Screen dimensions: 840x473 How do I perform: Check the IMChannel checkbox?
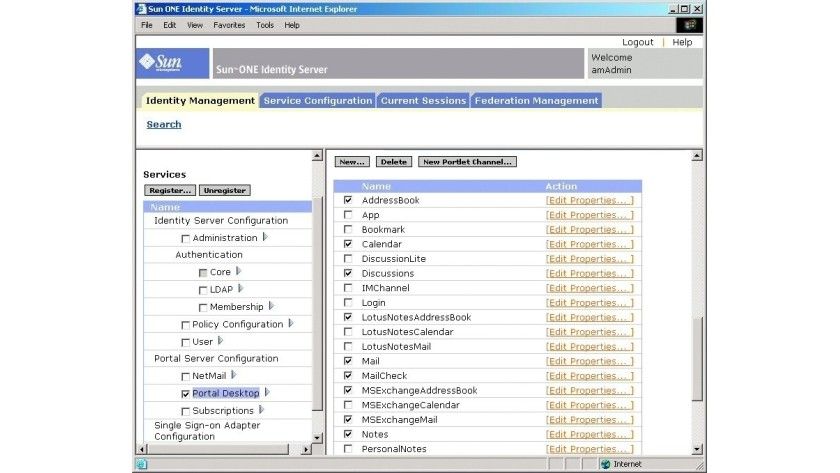click(348, 288)
